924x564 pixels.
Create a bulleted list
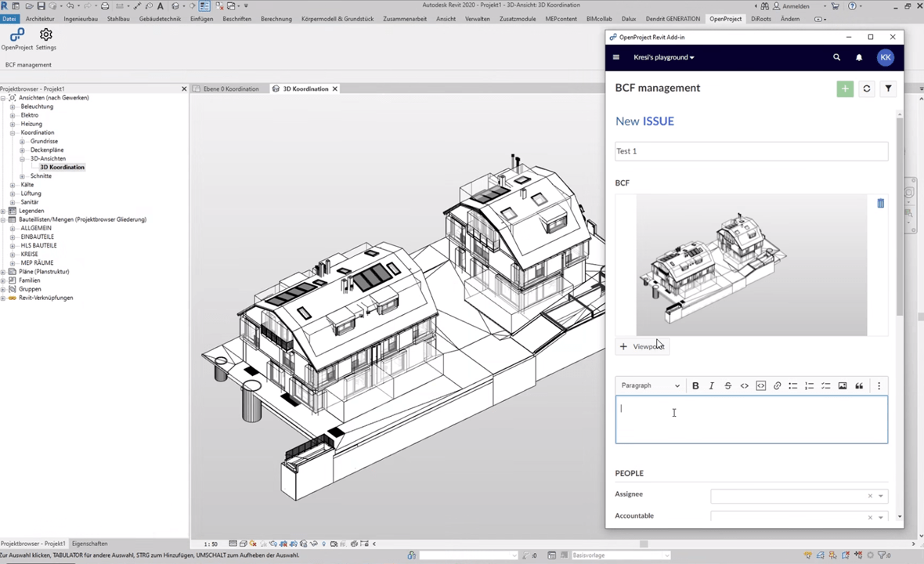point(793,385)
